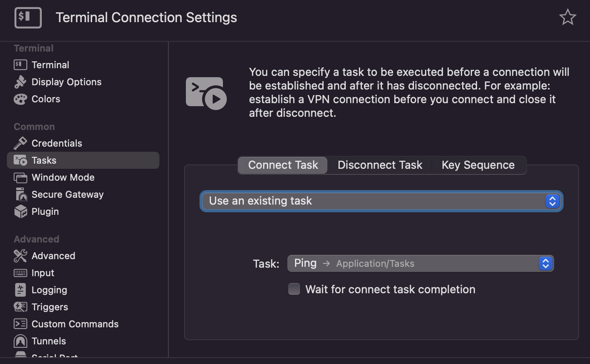This screenshot has height=364, width=590.
Task: Open the Tunnels icon in sidebar
Action: (20, 341)
